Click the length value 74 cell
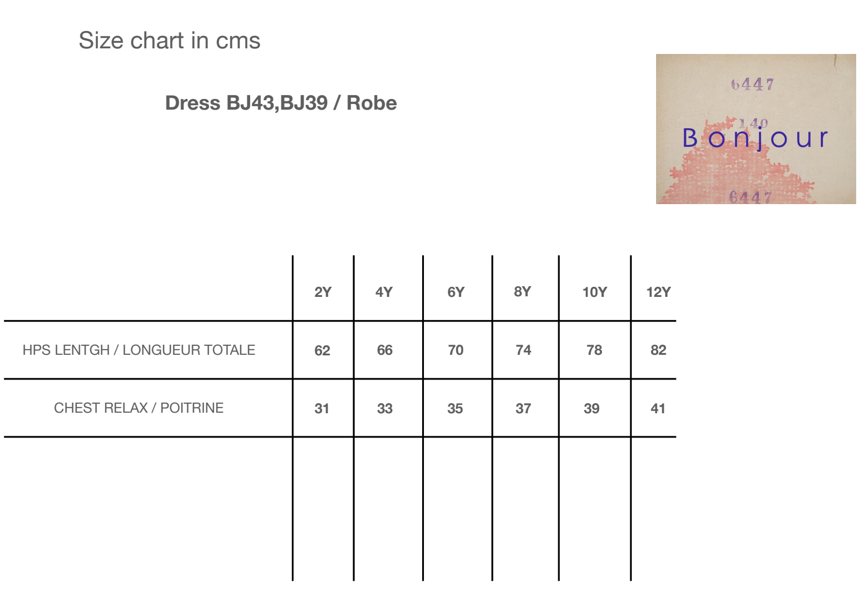868x605 pixels. (523, 350)
